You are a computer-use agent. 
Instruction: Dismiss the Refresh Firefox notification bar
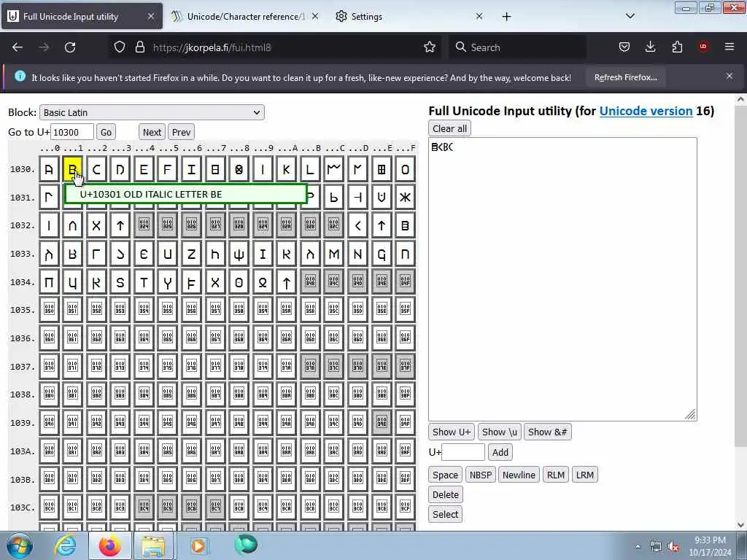pos(729,76)
